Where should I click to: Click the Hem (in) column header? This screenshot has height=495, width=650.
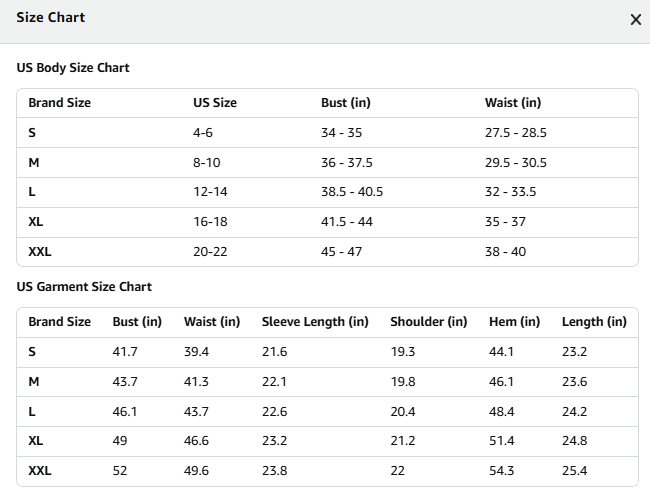click(514, 322)
